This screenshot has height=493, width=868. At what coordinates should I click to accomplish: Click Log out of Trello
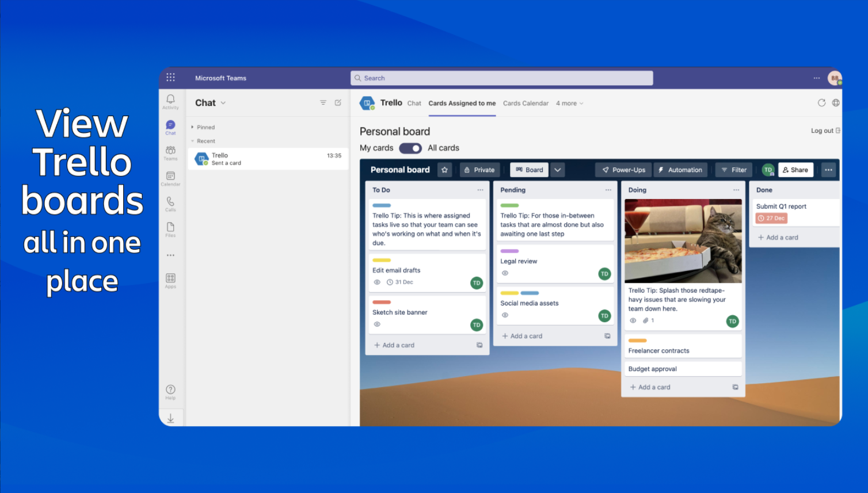click(x=825, y=131)
